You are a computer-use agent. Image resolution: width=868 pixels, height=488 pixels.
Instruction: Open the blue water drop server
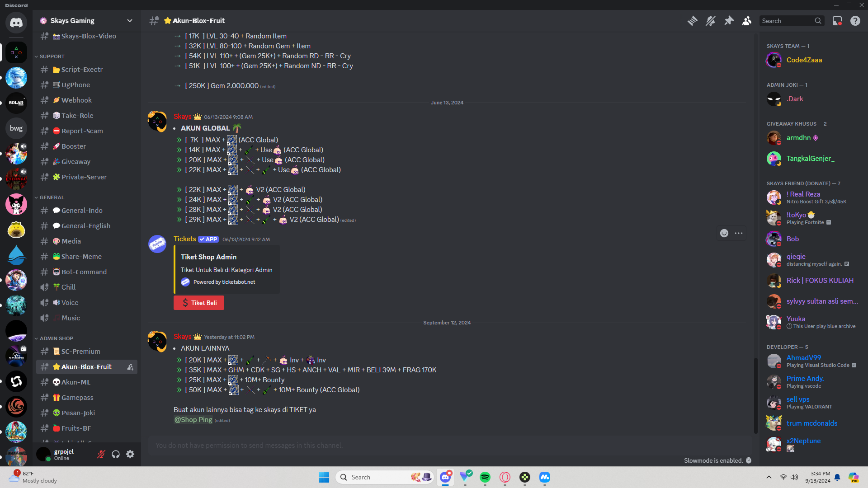[16, 255]
